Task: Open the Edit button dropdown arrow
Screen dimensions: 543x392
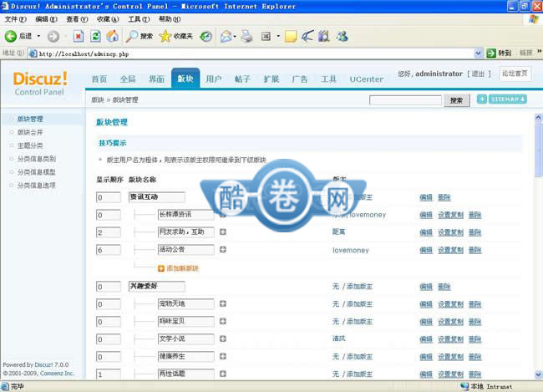Action: pos(278,36)
